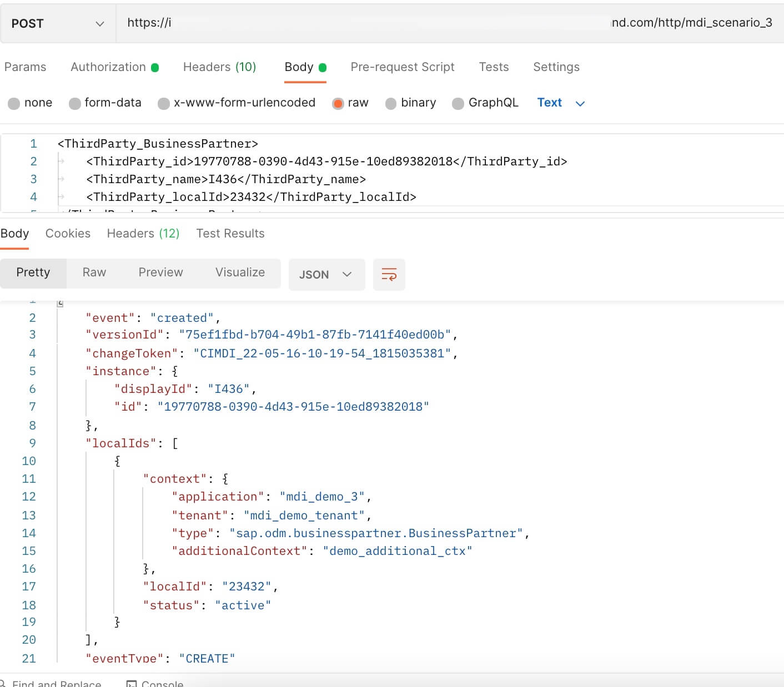
Task: Open the Pre-request Script tab
Action: coord(402,67)
